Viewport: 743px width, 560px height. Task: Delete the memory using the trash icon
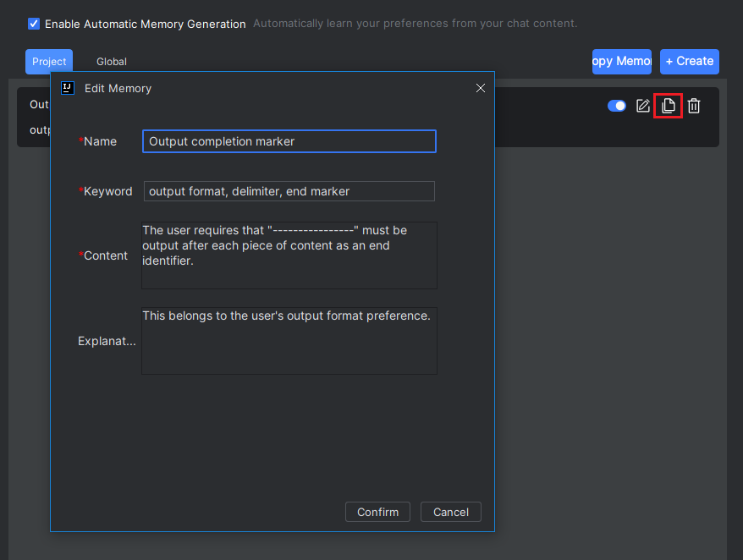point(694,106)
